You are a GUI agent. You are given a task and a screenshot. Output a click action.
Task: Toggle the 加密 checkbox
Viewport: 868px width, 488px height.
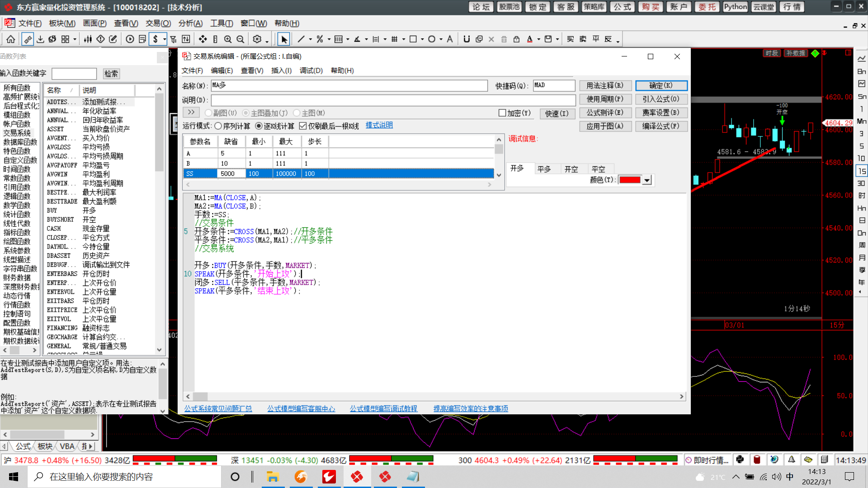point(502,113)
